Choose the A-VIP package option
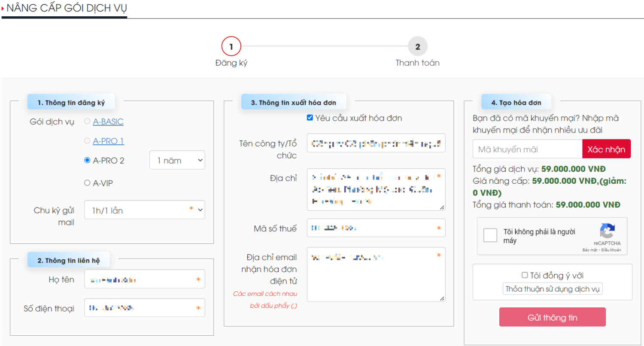 [x=87, y=183]
